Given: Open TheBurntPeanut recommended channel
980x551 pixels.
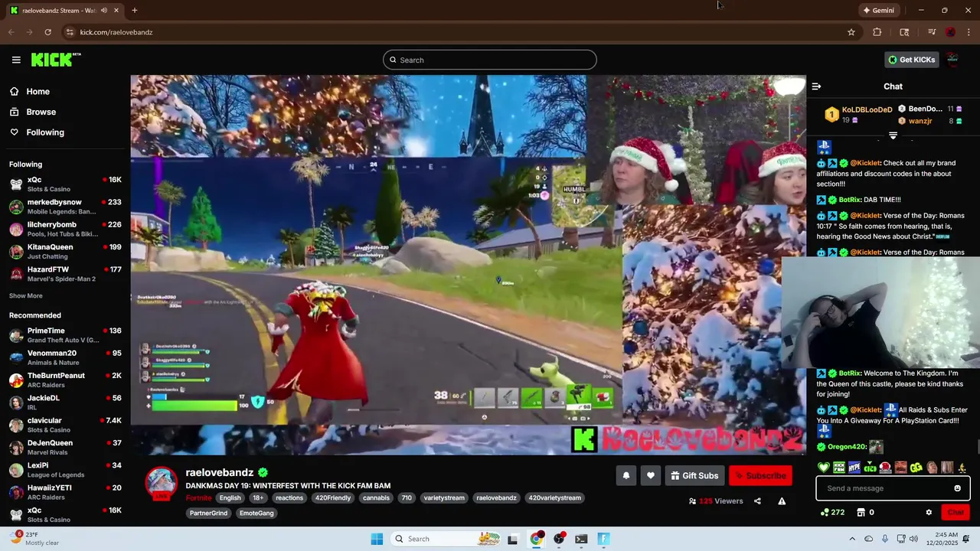Looking at the screenshot, I should 65,380.
